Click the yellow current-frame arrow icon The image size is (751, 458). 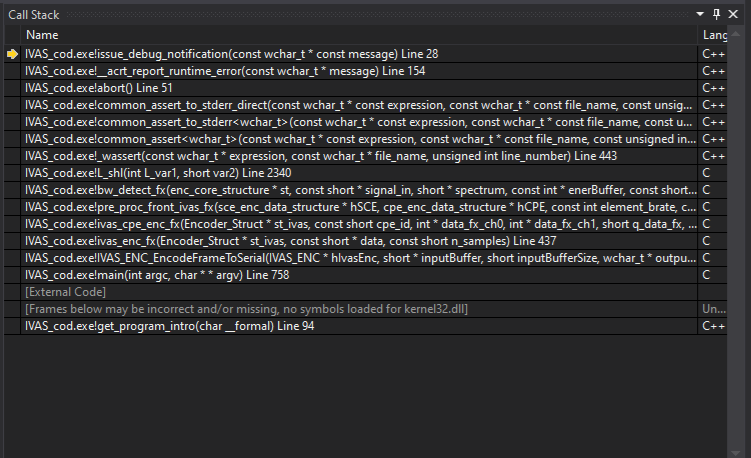(x=12, y=54)
